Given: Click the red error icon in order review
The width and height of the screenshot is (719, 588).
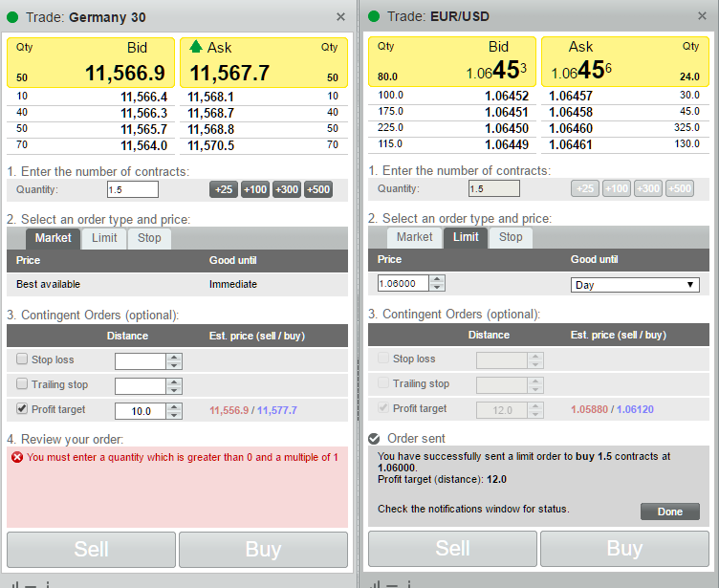Looking at the screenshot, I should pyautogui.click(x=17, y=457).
